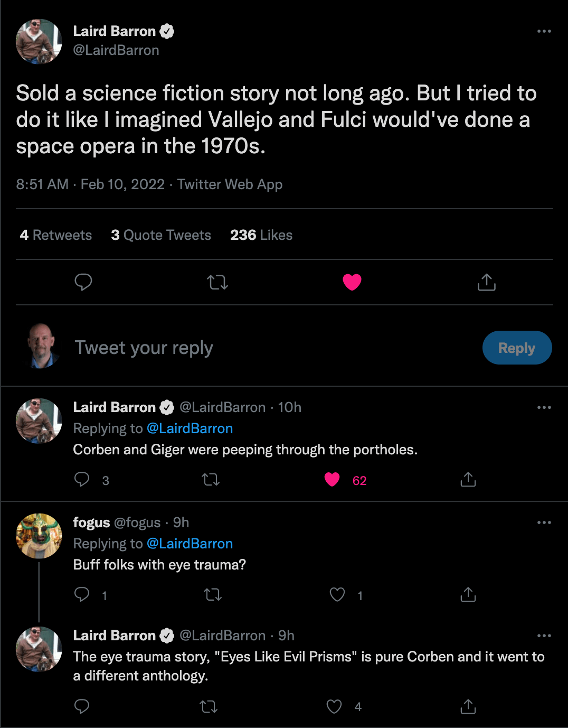The width and height of the screenshot is (568, 728).
Task: Like the Eyes Like Evil Prisms reply
Action: pos(334,706)
